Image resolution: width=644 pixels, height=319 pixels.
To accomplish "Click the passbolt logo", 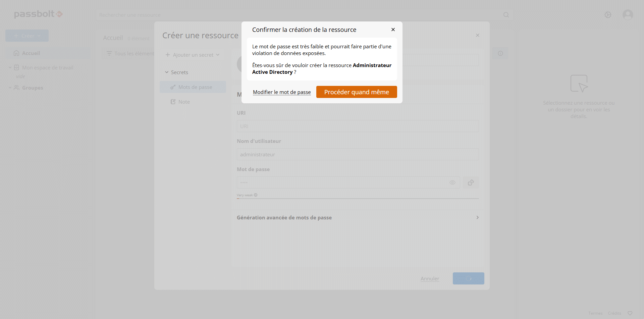I will coord(38,14).
